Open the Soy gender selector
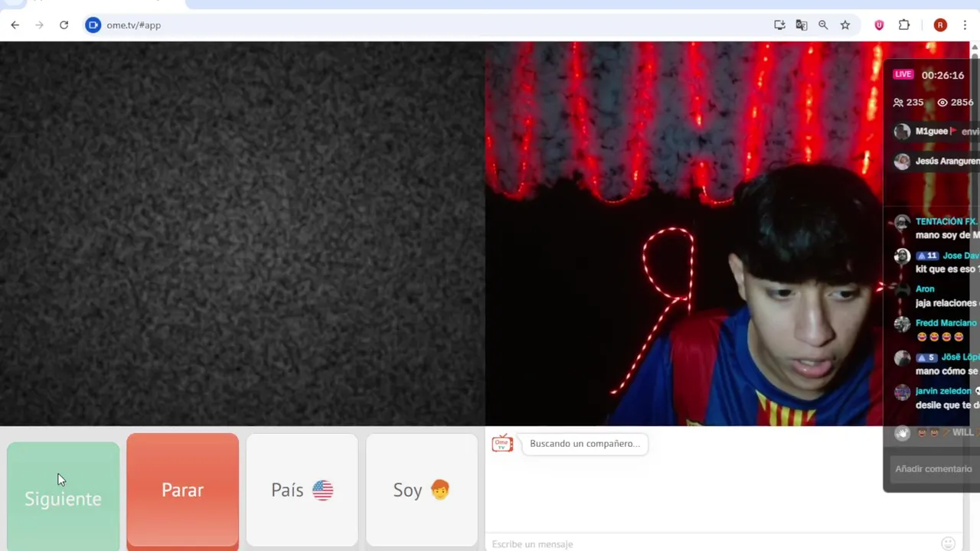 [x=421, y=490]
